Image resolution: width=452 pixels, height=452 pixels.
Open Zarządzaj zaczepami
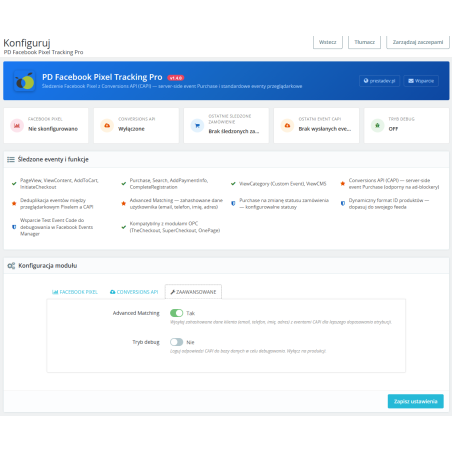(418, 42)
